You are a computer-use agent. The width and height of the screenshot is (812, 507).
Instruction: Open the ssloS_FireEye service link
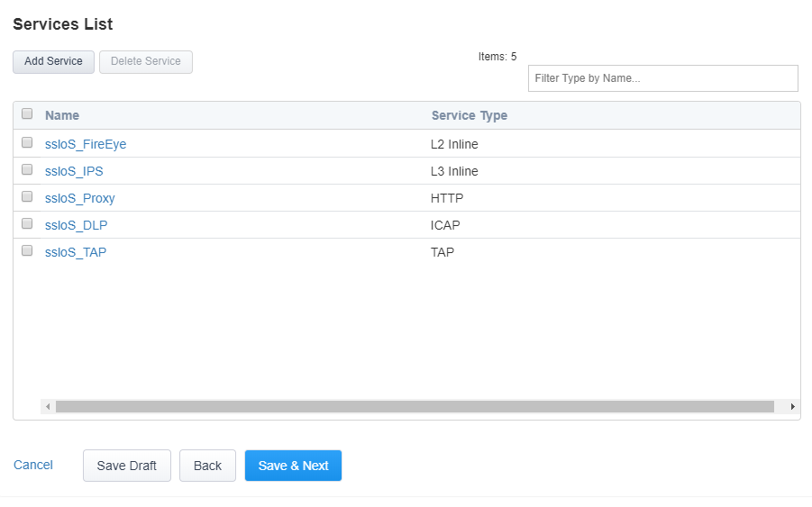point(86,144)
